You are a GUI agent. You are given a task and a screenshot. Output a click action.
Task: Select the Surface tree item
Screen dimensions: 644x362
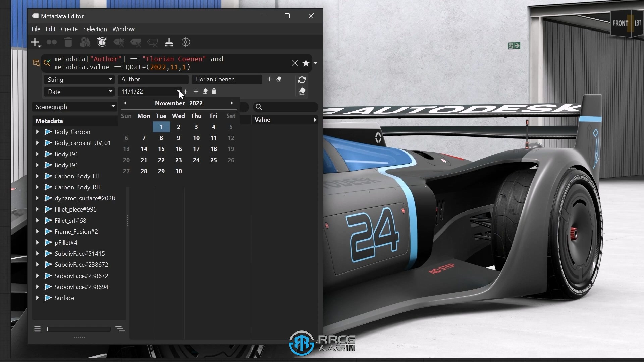tap(64, 297)
